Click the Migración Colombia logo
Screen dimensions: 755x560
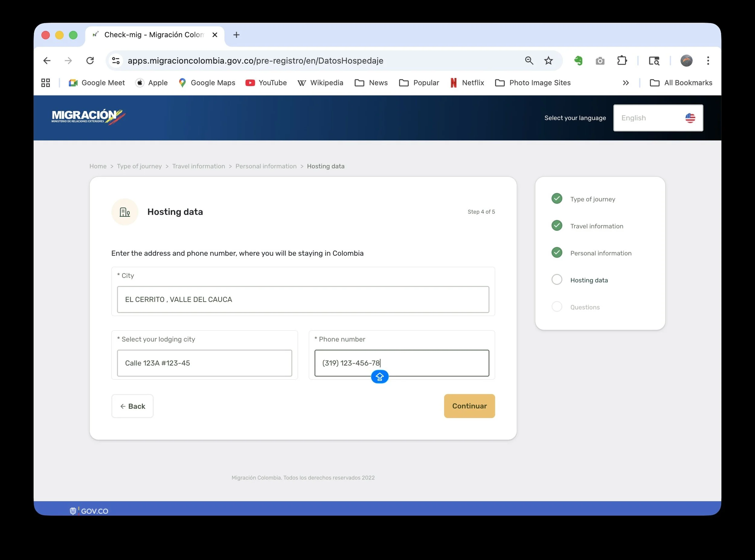click(88, 117)
